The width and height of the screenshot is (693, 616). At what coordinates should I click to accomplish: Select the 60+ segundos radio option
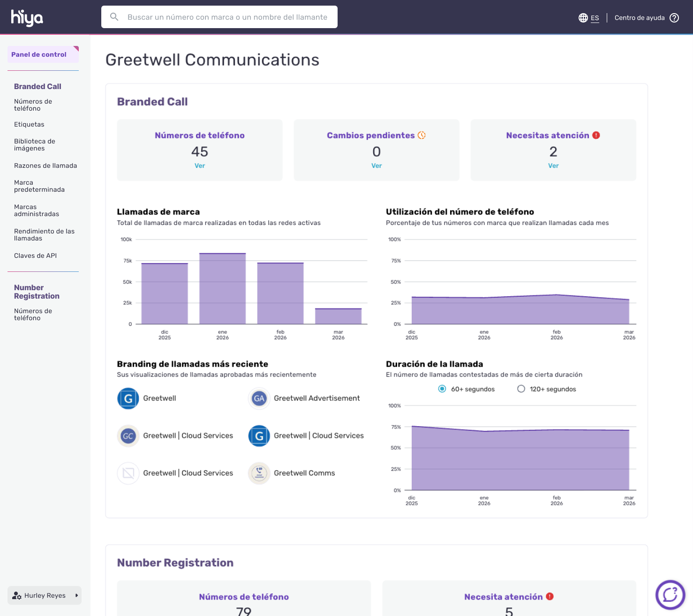pos(442,389)
